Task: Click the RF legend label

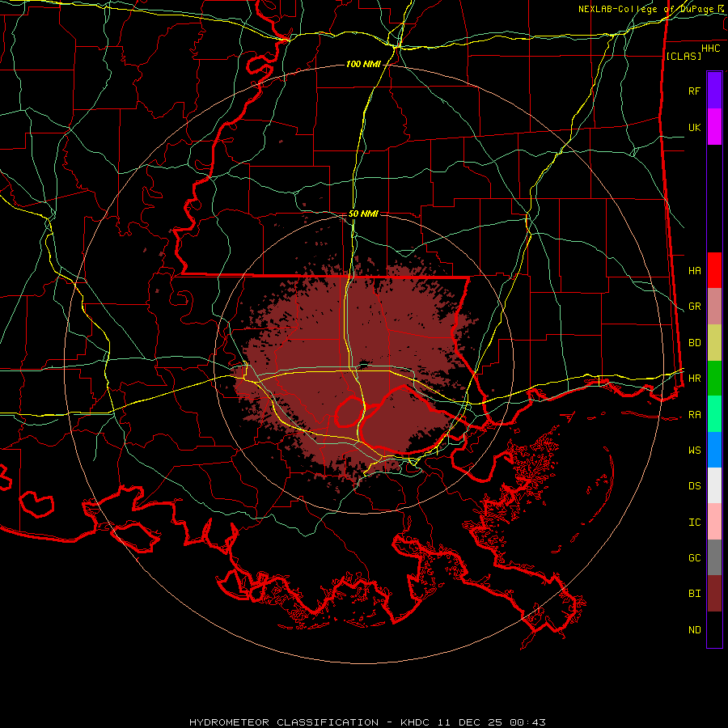Action: click(694, 91)
